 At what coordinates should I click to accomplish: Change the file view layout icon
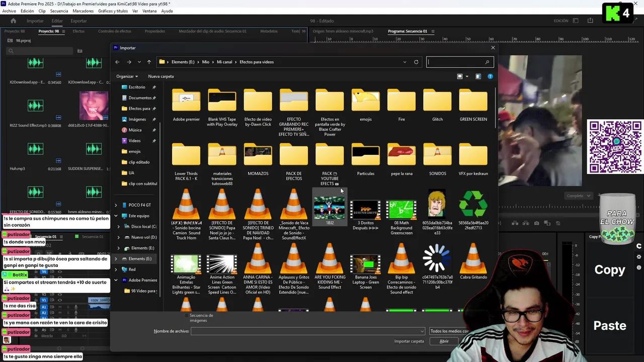[460, 76]
